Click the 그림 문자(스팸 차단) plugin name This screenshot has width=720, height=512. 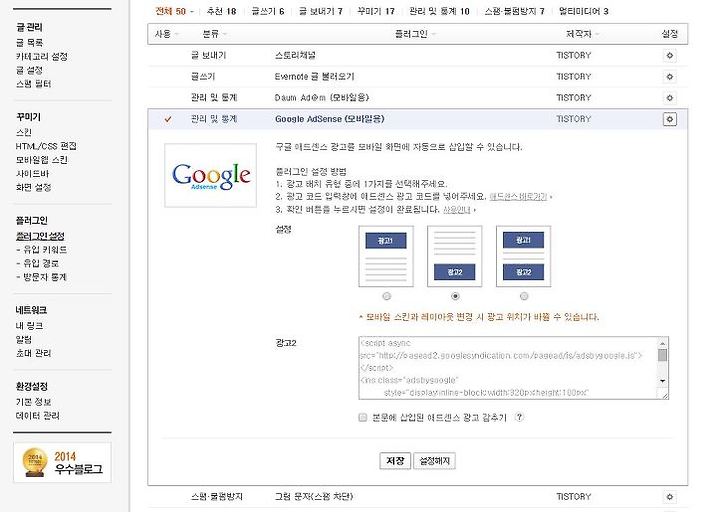[314, 497]
